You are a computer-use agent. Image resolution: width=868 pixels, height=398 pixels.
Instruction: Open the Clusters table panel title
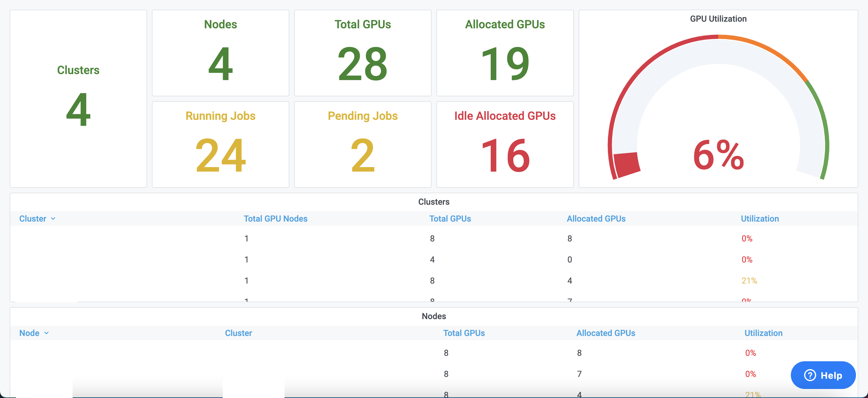pyautogui.click(x=433, y=202)
